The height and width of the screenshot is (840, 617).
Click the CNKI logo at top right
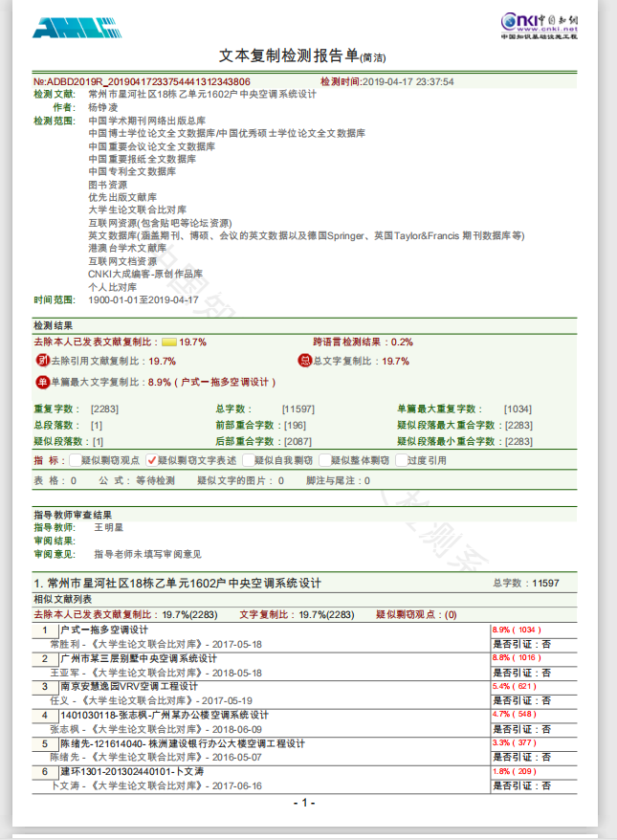(540, 26)
